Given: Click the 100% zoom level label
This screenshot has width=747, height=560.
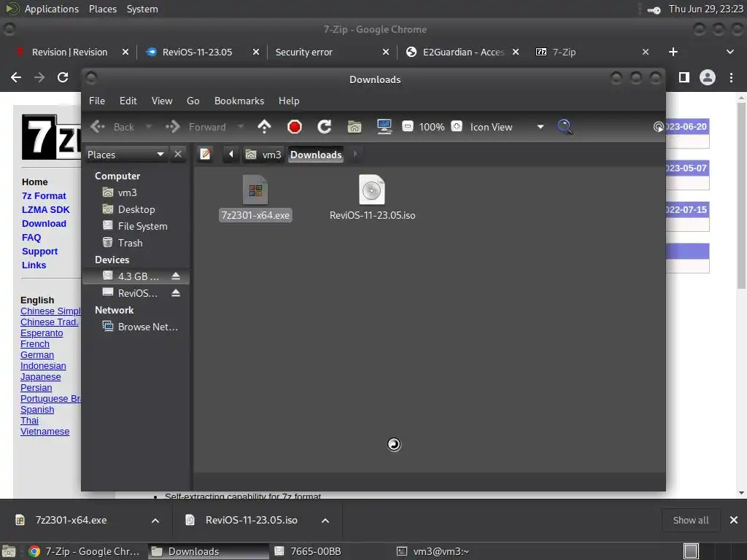Looking at the screenshot, I should point(432,127).
